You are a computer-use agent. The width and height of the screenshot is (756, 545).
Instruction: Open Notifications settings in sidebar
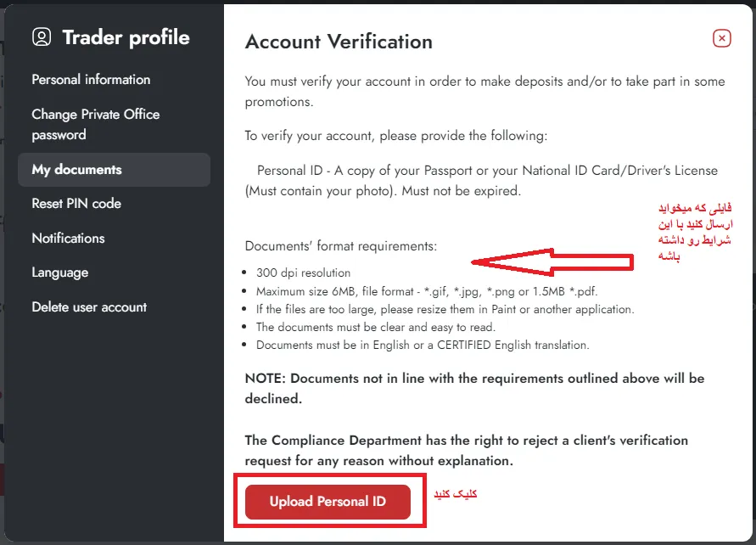click(68, 239)
